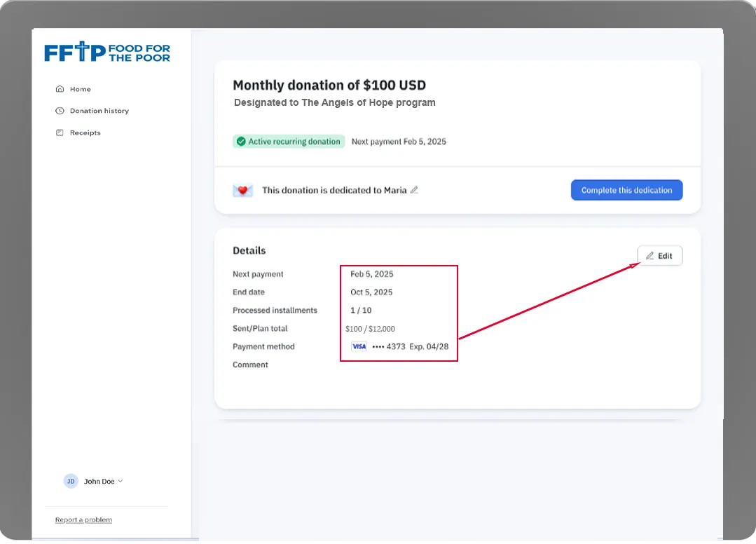
Task: Click the green checkmark on the recurring badge
Action: [241, 141]
